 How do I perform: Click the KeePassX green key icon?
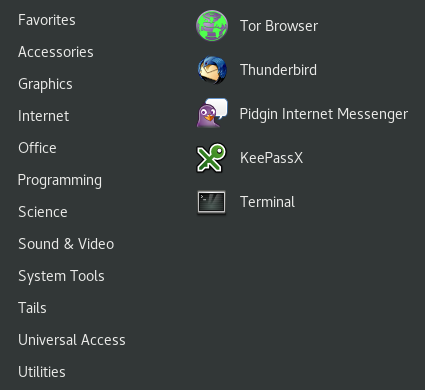tap(211, 158)
